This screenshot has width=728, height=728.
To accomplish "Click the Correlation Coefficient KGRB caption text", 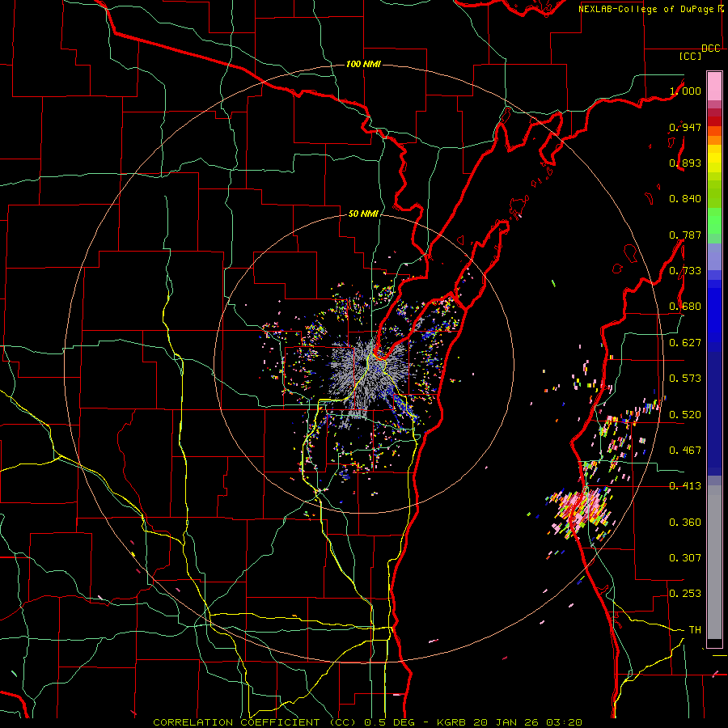I will (x=368, y=722).
